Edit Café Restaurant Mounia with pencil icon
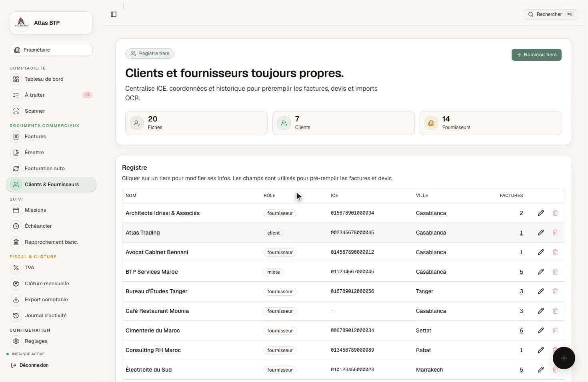 coord(541,311)
